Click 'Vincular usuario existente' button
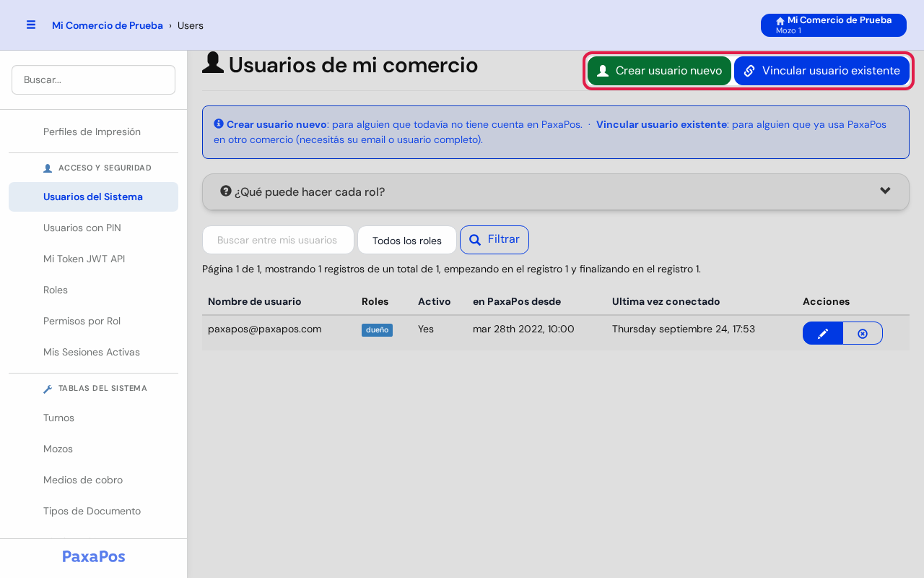The width and height of the screenshot is (924, 578). coord(821,71)
